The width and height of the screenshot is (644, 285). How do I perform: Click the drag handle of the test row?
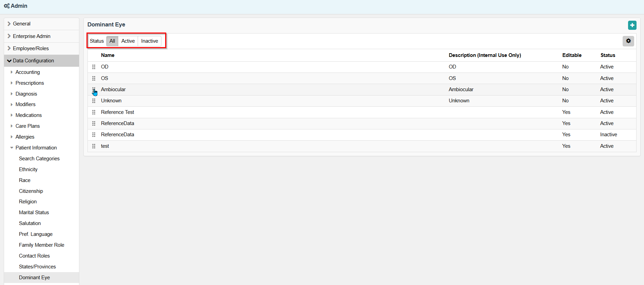[94, 146]
